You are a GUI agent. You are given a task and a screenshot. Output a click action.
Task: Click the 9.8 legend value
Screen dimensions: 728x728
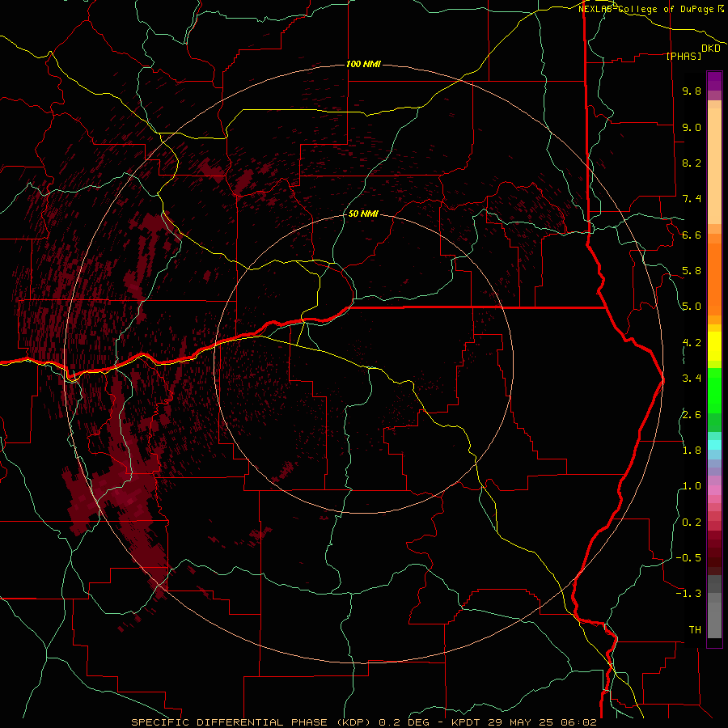click(692, 91)
